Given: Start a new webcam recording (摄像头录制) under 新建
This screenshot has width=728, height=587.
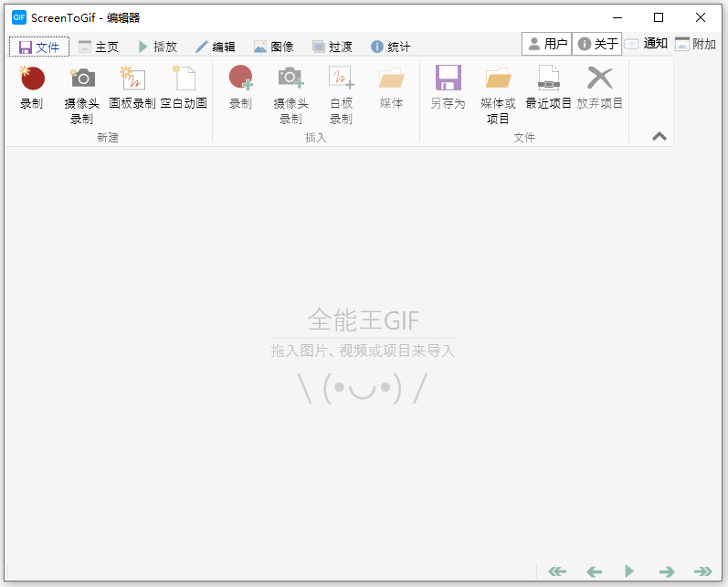Looking at the screenshot, I should [82, 95].
